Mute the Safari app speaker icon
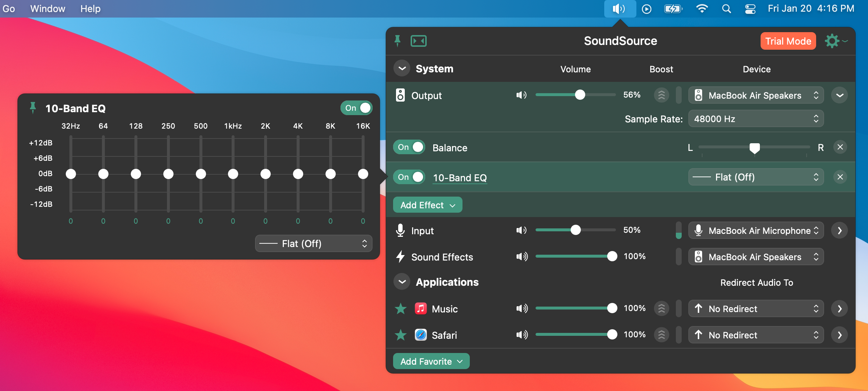868x391 pixels. [522, 335]
